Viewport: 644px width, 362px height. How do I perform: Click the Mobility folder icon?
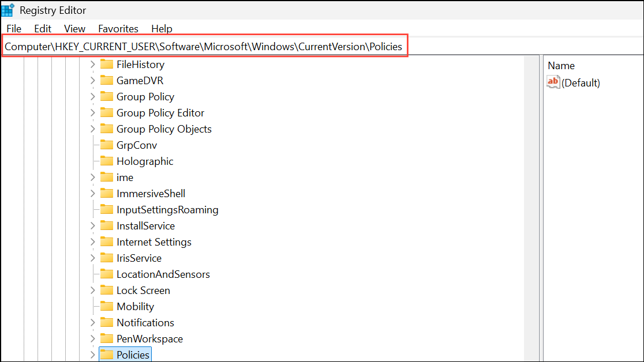coord(107,306)
